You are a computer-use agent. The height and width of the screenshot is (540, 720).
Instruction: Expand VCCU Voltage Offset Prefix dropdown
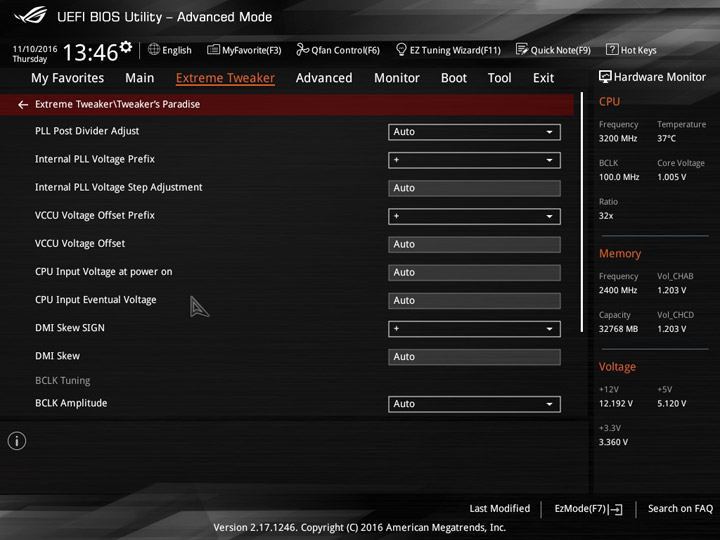474,216
